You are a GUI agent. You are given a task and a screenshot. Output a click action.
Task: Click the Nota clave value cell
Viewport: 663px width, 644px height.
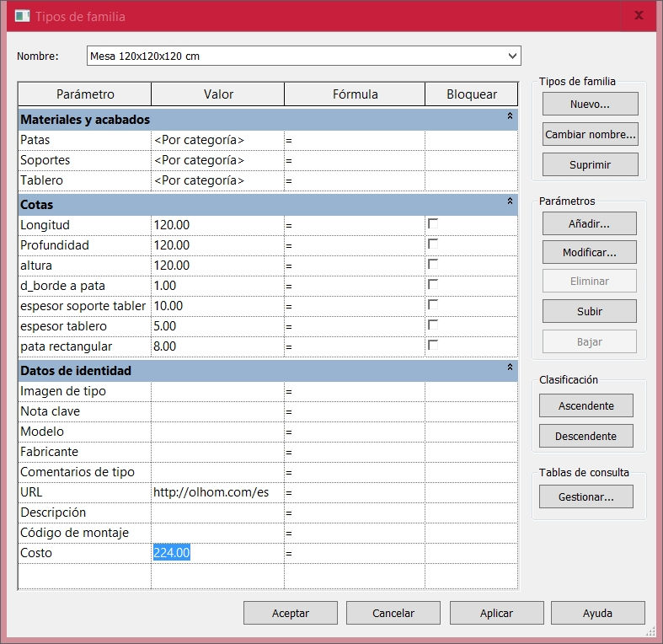[217, 411]
